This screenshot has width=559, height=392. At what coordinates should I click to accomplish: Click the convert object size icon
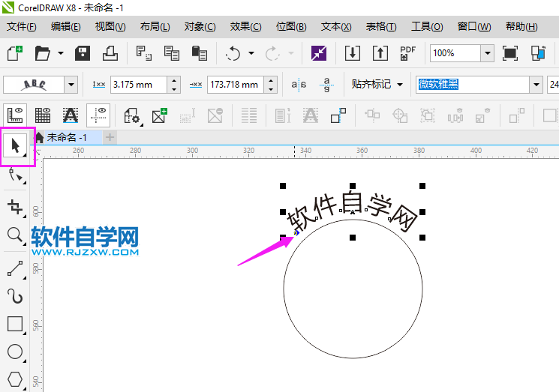tap(338, 115)
